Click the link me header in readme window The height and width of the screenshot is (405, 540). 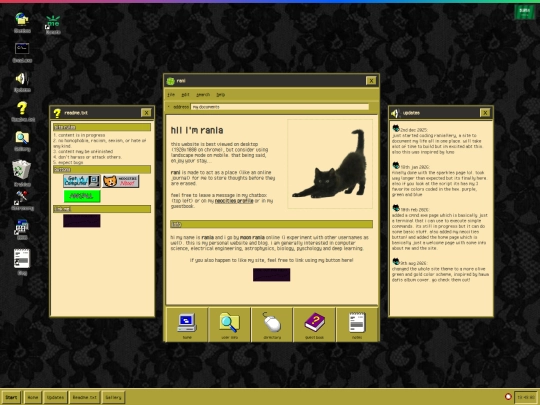coord(102,209)
